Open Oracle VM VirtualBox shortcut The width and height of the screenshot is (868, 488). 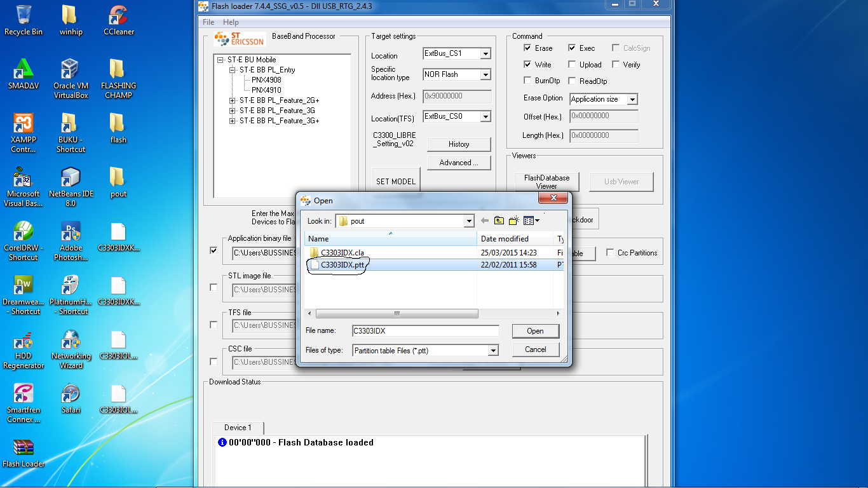71,79
